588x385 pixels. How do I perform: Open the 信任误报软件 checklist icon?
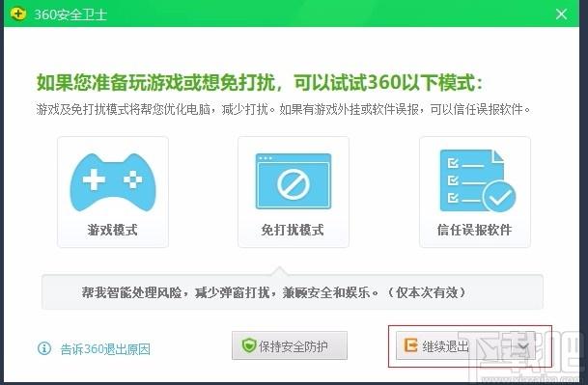click(477, 180)
